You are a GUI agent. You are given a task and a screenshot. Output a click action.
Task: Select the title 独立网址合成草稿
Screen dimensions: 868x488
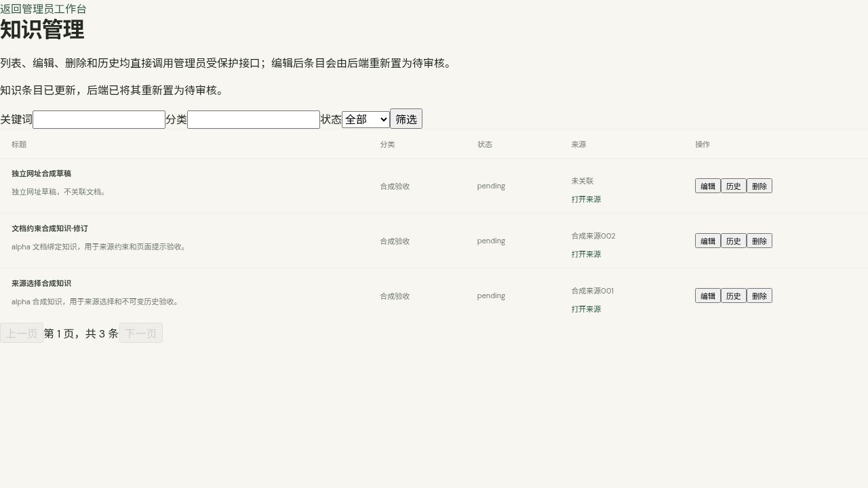(x=41, y=174)
